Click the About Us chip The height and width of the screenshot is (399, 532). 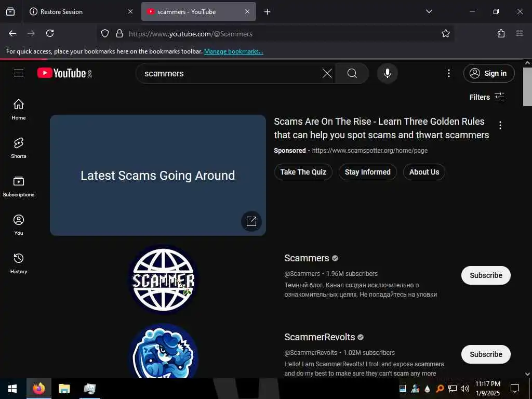pos(424,172)
